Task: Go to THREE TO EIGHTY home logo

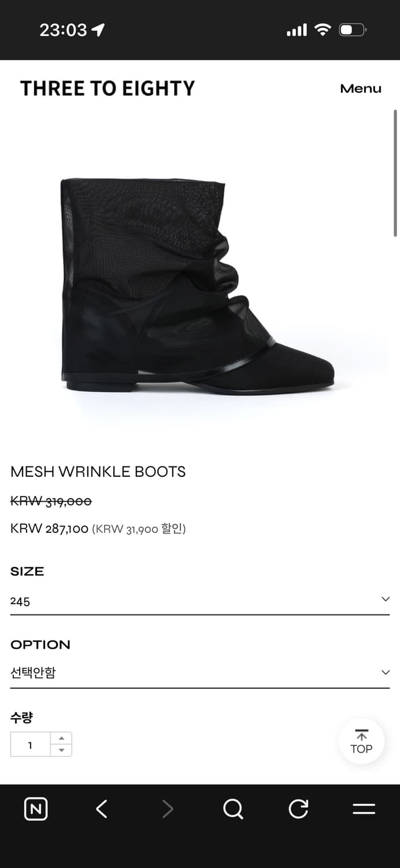Action: (108, 89)
